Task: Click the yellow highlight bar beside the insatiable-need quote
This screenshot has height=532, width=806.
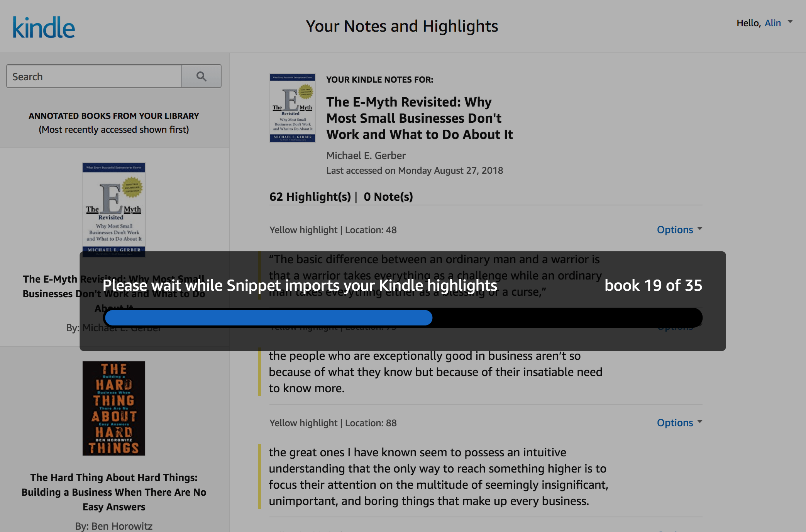Action: point(259,372)
